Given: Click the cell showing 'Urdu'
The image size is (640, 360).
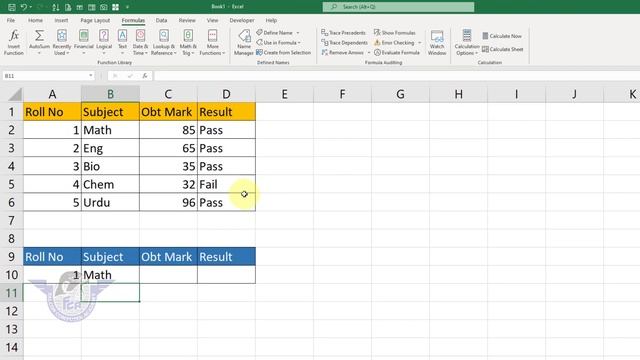Looking at the screenshot, I should click(110, 202).
